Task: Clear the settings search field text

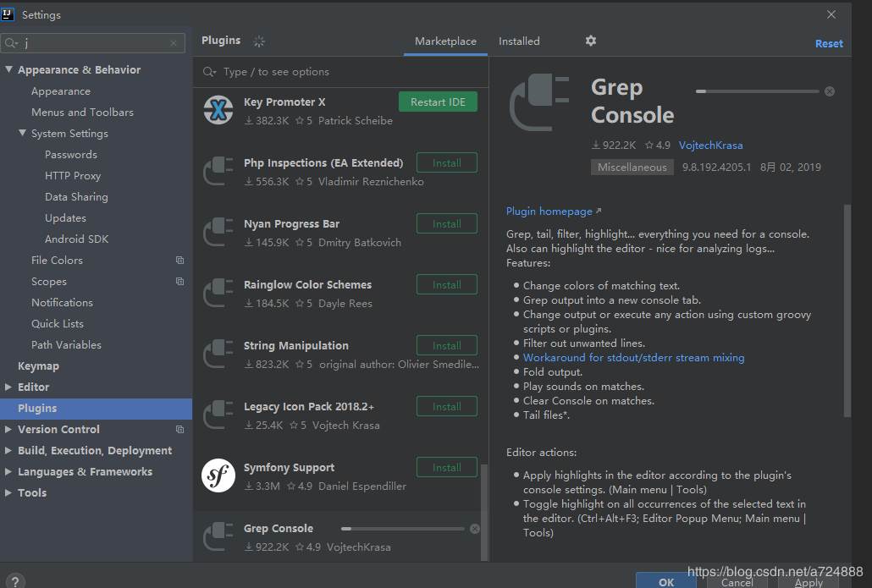Action: (174, 43)
